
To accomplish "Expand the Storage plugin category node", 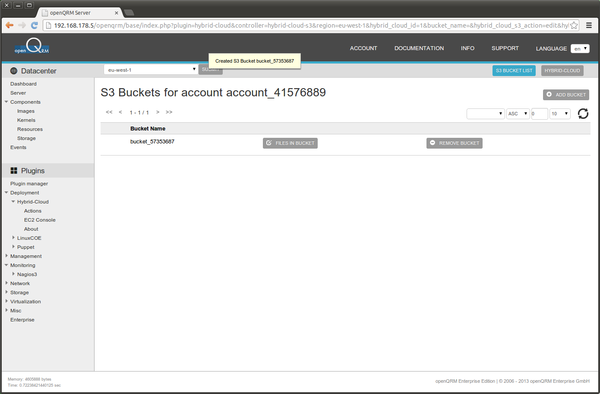I will tap(6, 293).
